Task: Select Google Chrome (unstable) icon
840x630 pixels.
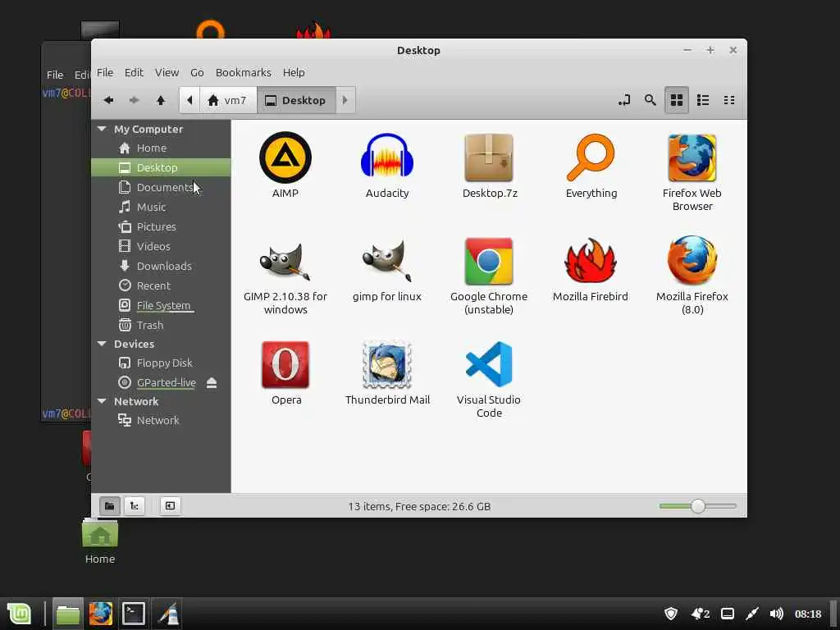Action: point(489,261)
